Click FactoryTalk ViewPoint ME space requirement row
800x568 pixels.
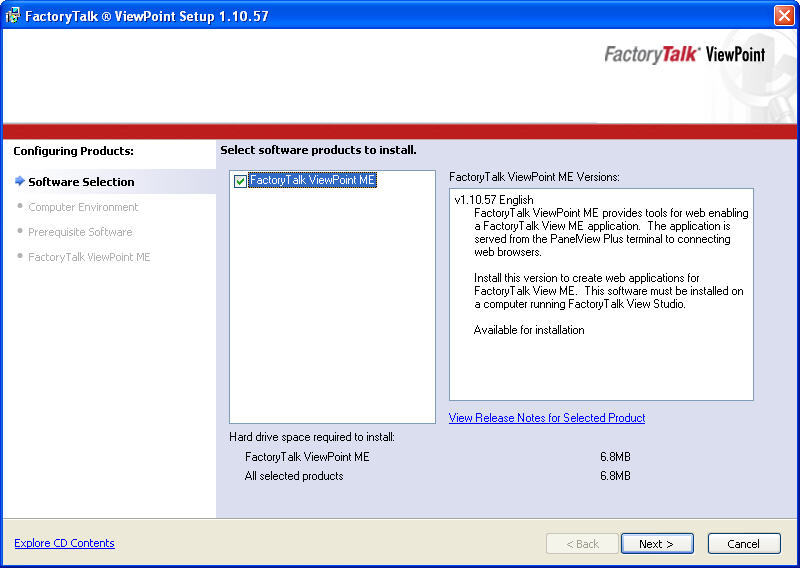click(438, 457)
